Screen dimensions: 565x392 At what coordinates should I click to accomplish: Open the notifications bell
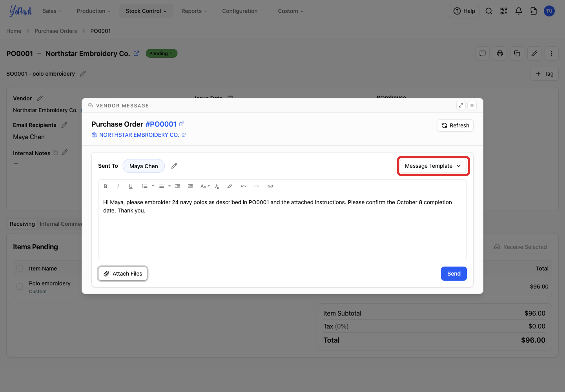(x=519, y=11)
